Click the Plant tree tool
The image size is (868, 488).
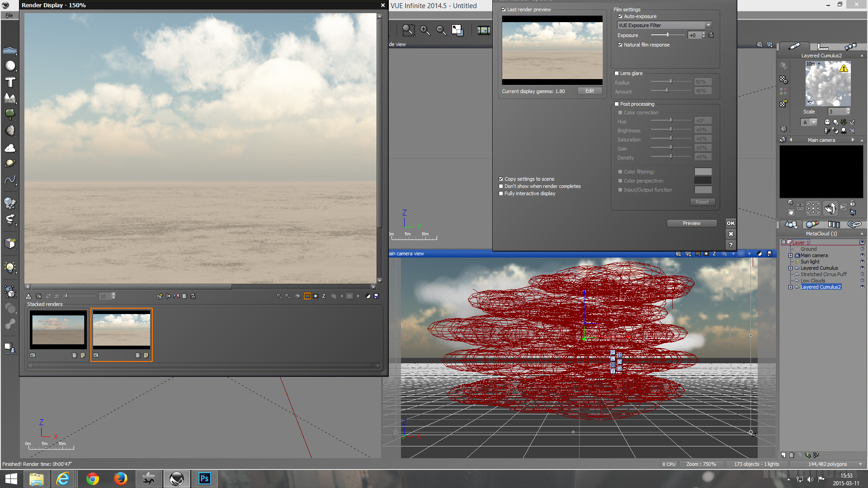coord(9,114)
